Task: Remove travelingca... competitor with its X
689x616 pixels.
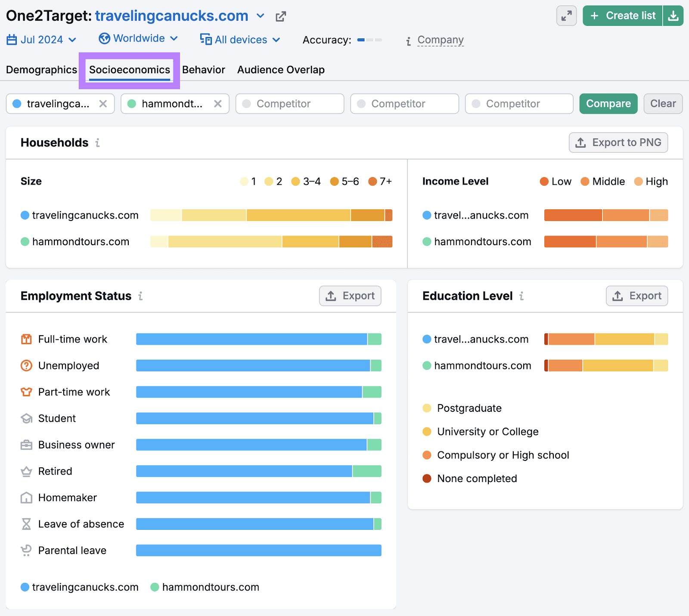Action: tap(103, 104)
